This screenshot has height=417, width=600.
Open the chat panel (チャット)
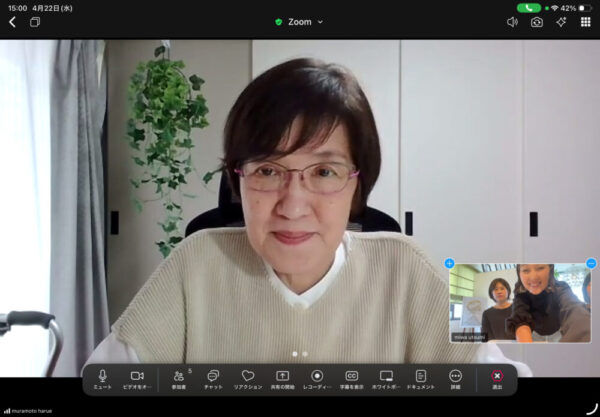pos(213,377)
